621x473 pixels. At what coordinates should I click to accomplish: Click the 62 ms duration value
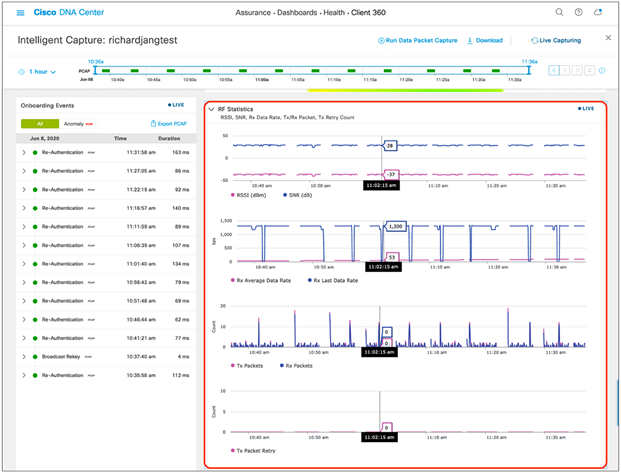(x=182, y=320)
